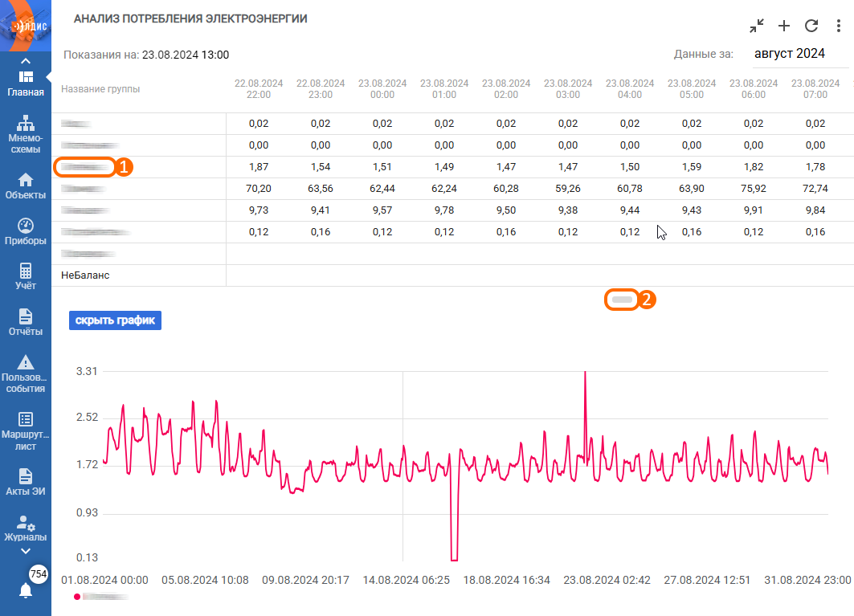Image resolution: width=854 pixels, height=616 pixels.
Task: Open Пользовательские события warning icon
Action: coord(26,362)
